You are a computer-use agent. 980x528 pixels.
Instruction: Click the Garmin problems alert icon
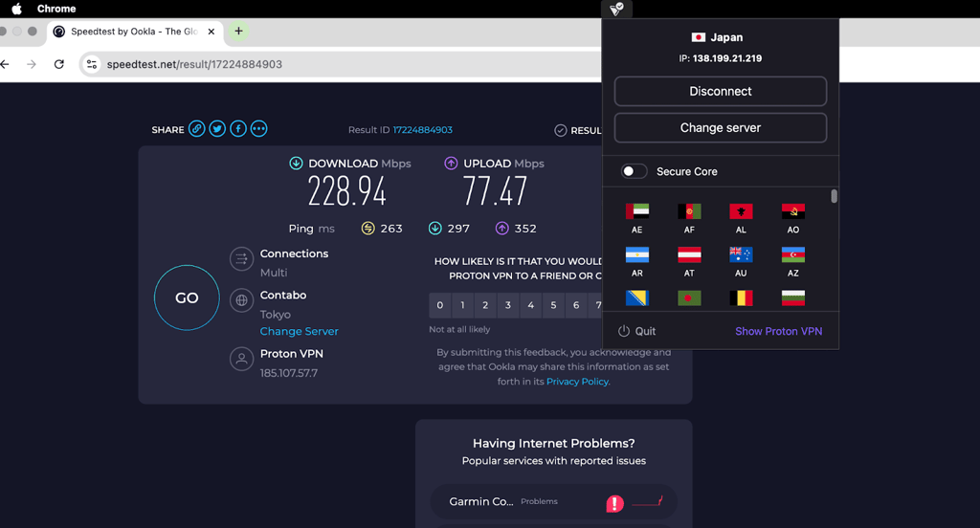coord(615,503)
